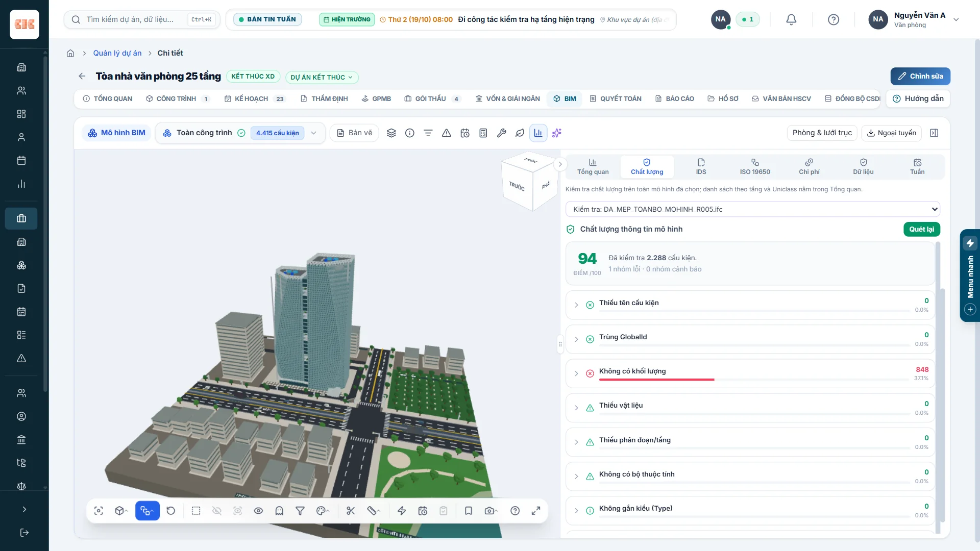
Task: Toggle the ghost transparency mode
Action: 279,511
